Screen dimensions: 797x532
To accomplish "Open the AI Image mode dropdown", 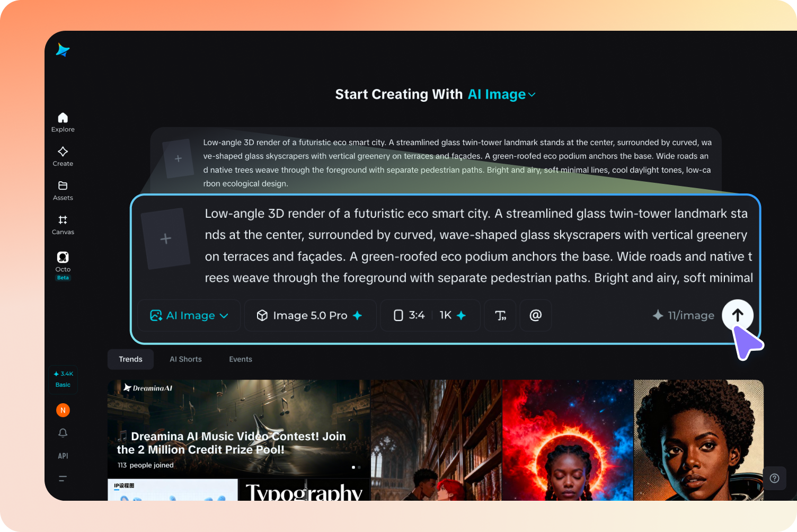I will coord(189,315).
